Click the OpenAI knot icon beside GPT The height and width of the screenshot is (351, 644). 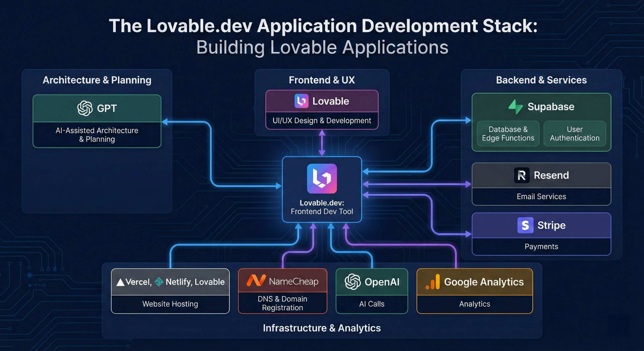click(85, 108)
